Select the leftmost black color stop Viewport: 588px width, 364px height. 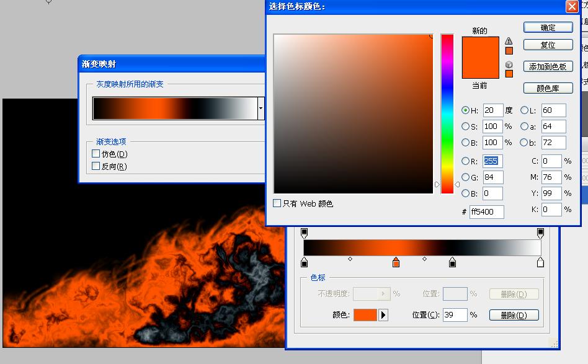point(304,262)
